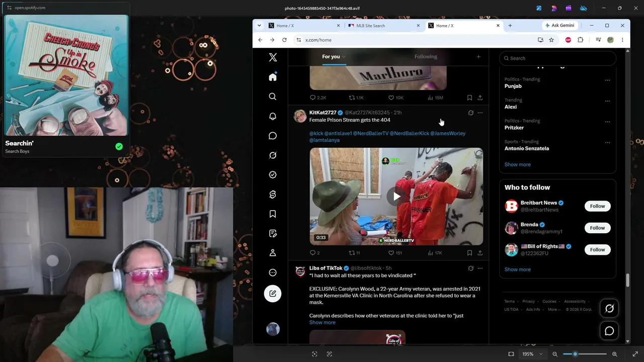Viewport: 644px width, 362px height.
Task: Show more Who to follow suggestions
Action: pos(517,269)
